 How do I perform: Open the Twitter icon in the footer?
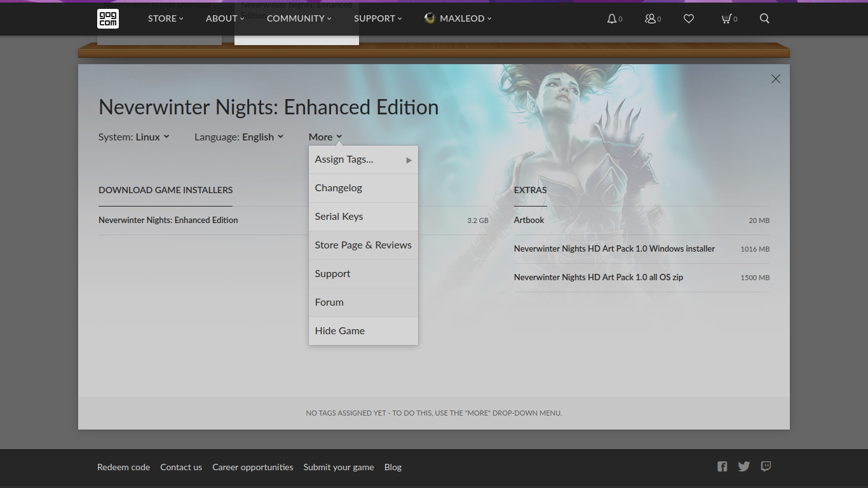pos(744,466)
